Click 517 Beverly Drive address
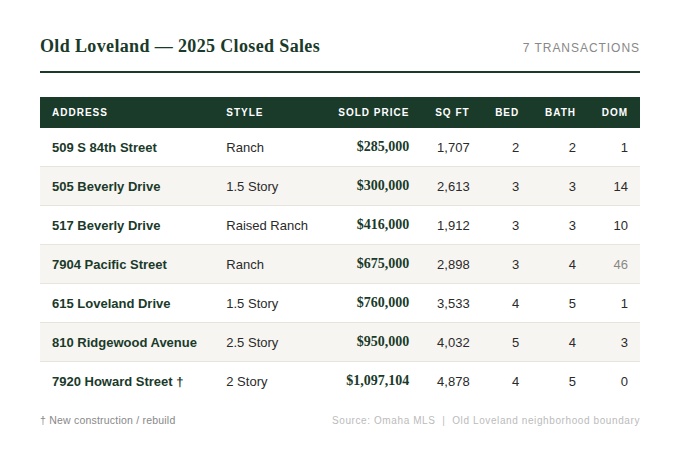Screen dimensions: 680x454 (106, 226)
